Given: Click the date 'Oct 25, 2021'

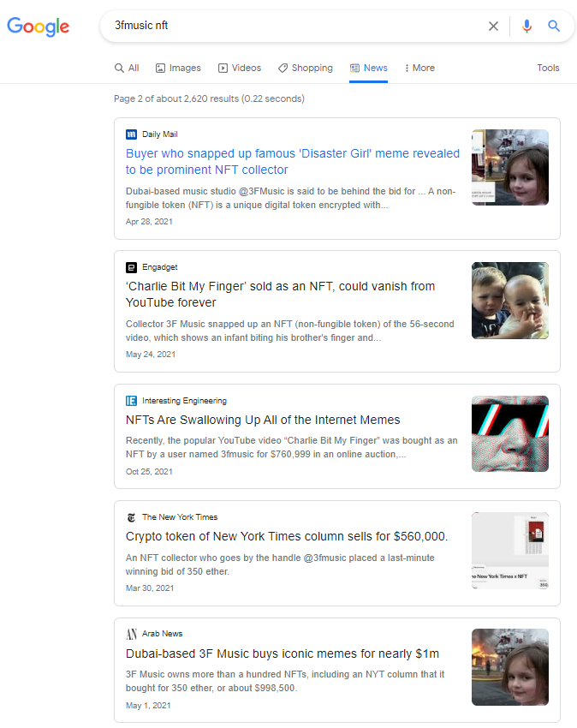Looking at the screenshot, I should (149, 471).
